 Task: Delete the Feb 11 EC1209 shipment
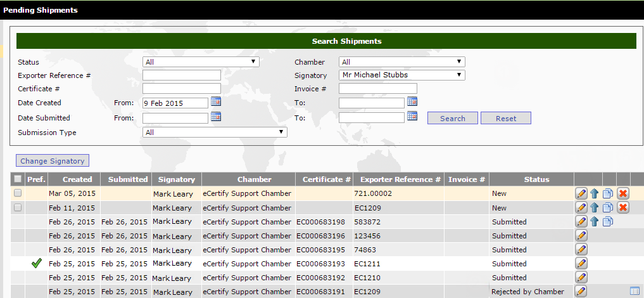pos(622,207)
